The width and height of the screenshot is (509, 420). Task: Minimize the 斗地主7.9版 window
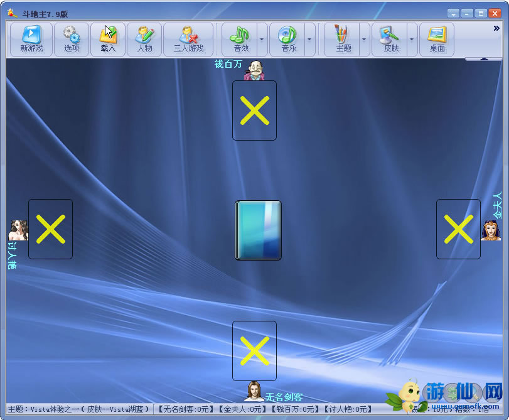point(467,14)
